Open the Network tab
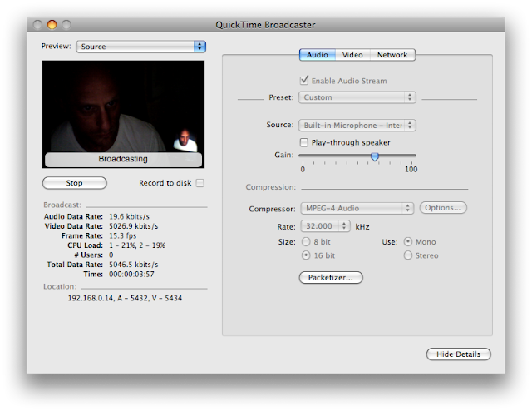Image resolution: width=532 pixels, height=411 pixels. [x=392, y=55]
